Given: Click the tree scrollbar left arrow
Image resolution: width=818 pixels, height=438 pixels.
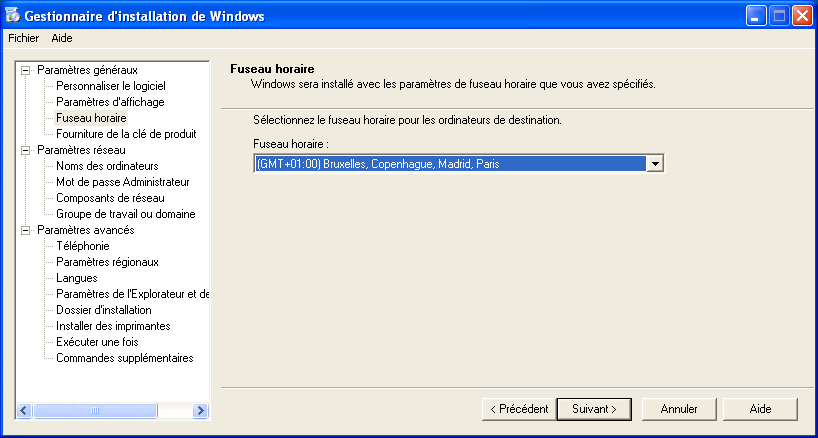Looking at the screenshot, I should (x=25, y=410).
